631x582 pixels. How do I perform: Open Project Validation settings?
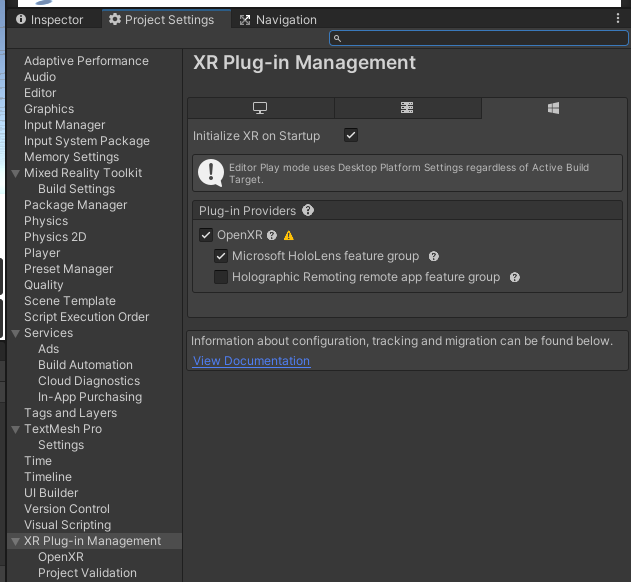pyautogui.click(x=87, y=573)
